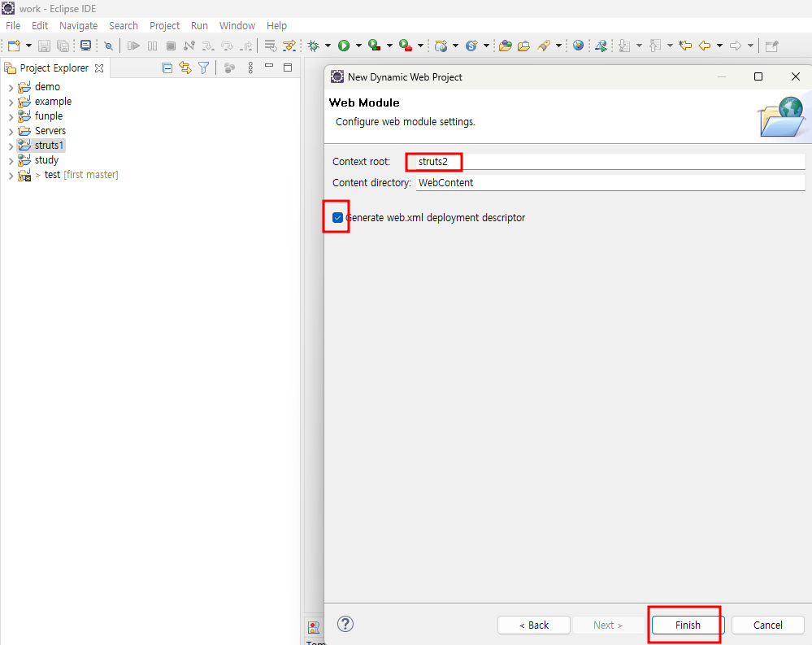
Task: Expand the test project node
Action: (x=11, y=176)
